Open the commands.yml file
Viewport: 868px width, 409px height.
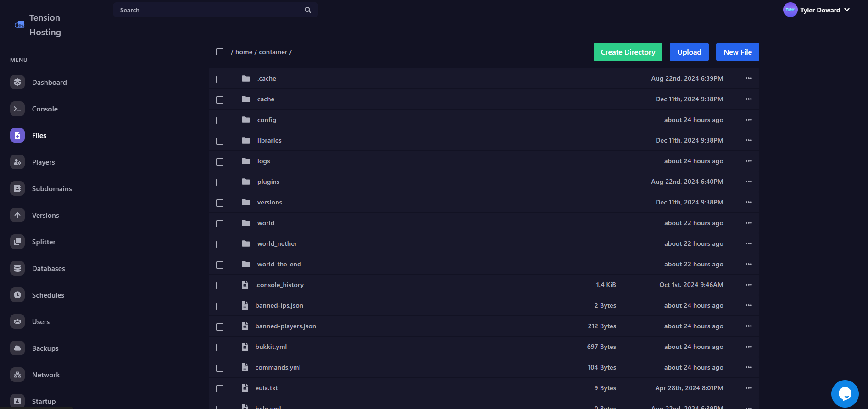[278, 367]
